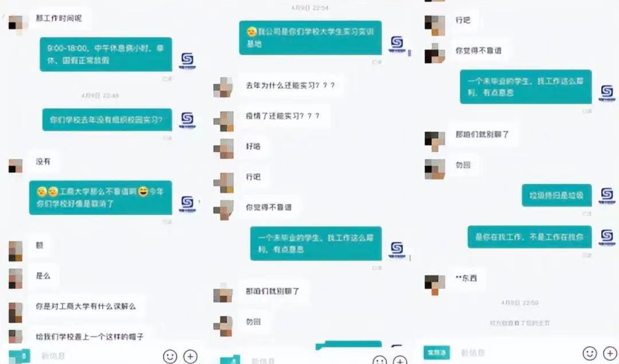Click the 常用语 quick phrases button

click(436, 353)
